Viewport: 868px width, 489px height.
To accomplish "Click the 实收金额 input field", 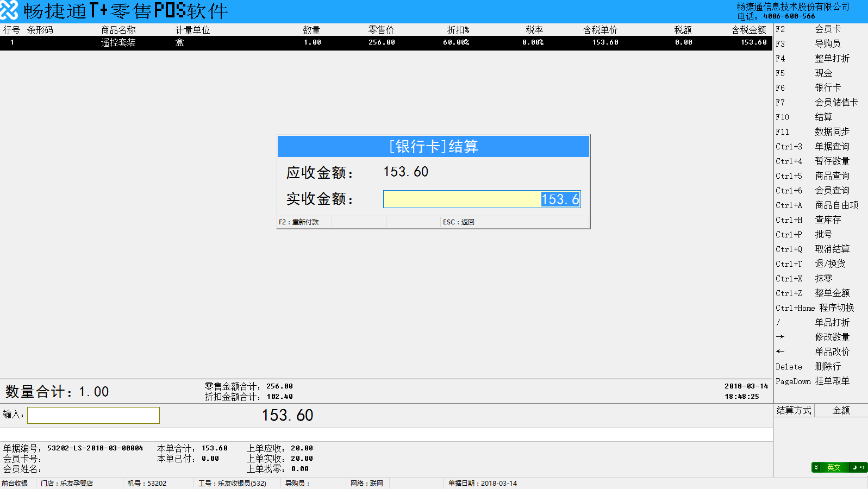I will (x=482, y=199).
